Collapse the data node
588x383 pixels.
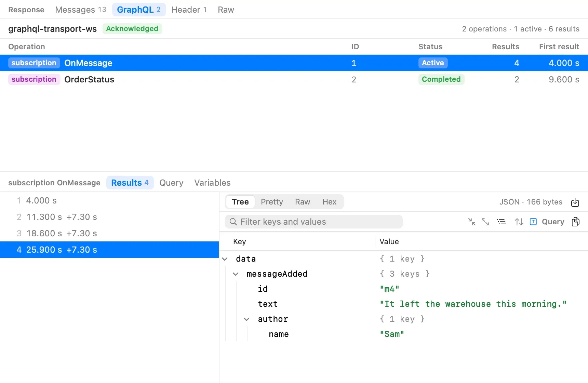pyautogui.click(x=225, y=259)
